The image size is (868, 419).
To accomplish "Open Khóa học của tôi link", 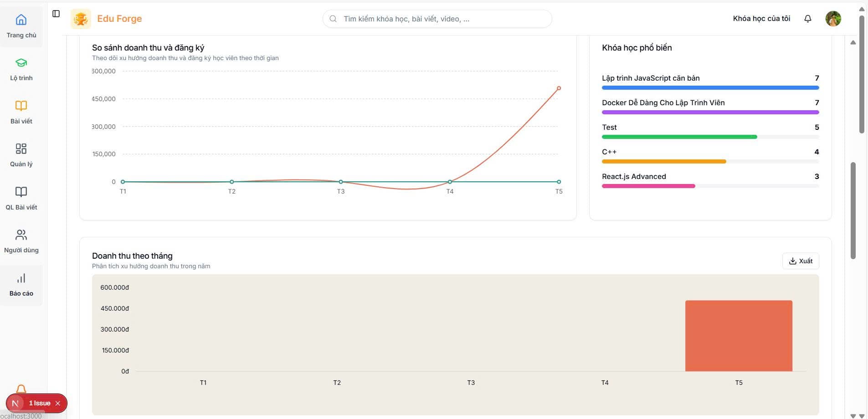I will pyautogui.click(x=761, y=19).
